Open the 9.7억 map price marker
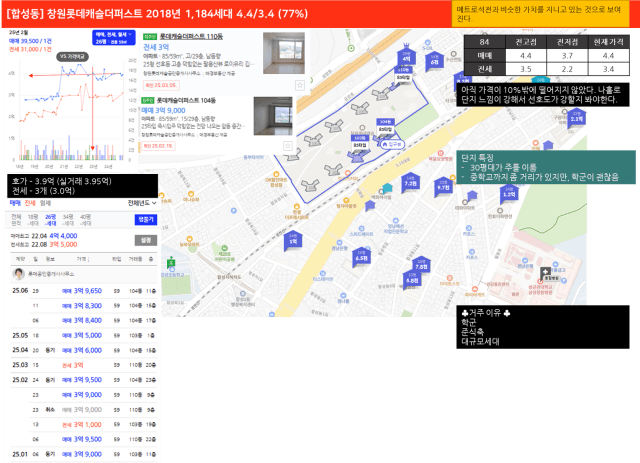 click(443, 187)
